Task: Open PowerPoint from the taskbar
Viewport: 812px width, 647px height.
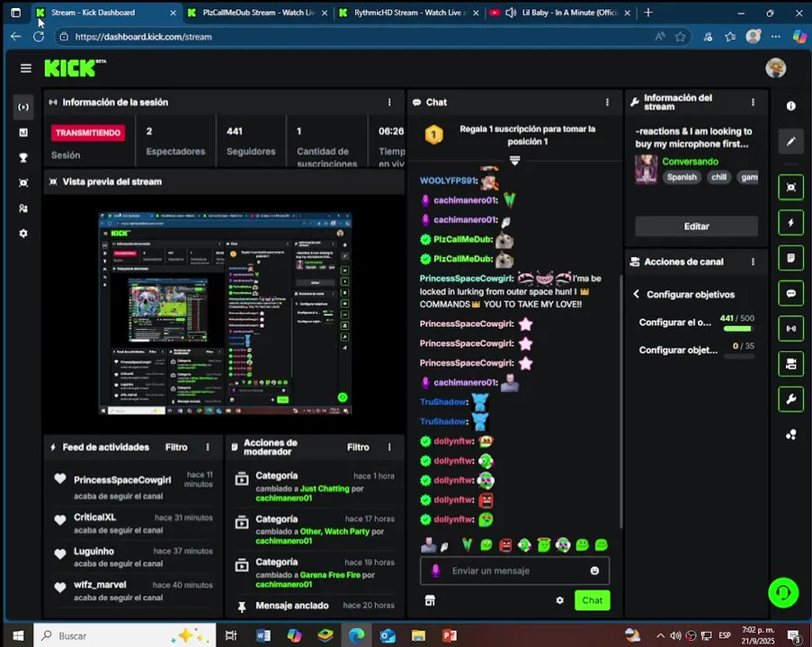Action: click(449, 635)
